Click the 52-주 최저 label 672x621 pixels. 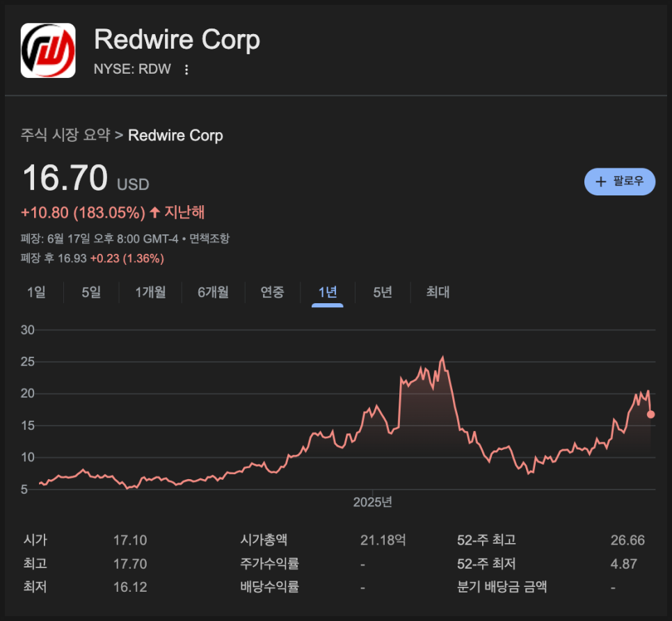486,563
